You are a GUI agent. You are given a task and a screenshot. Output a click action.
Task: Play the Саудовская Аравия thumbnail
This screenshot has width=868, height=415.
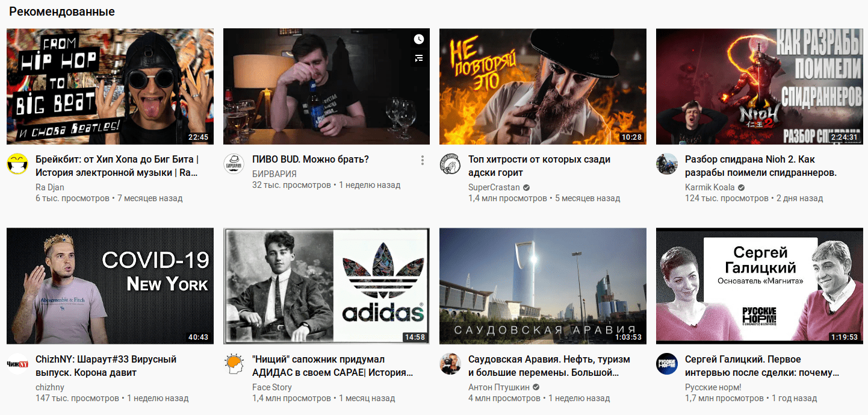pos(543,286)
